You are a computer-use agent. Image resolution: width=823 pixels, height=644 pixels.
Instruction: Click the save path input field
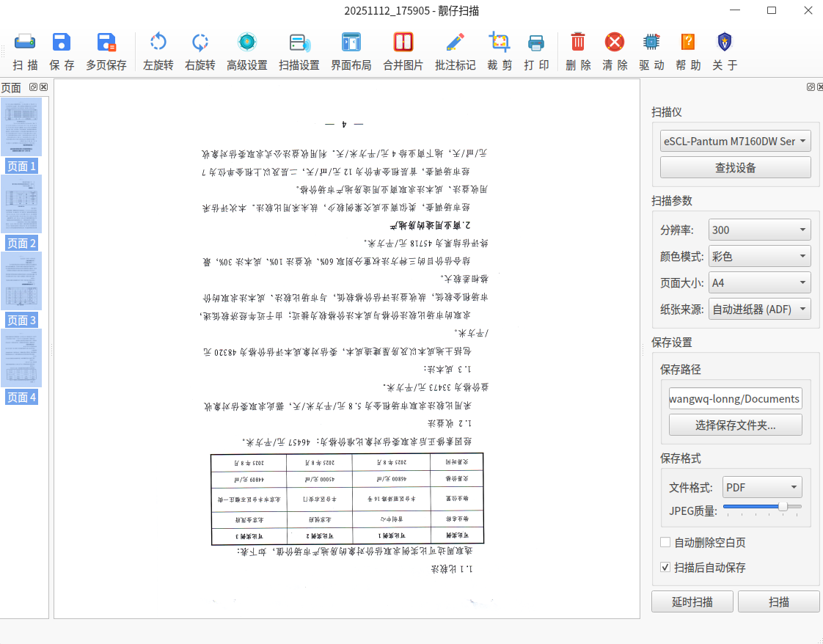[736, 399]
